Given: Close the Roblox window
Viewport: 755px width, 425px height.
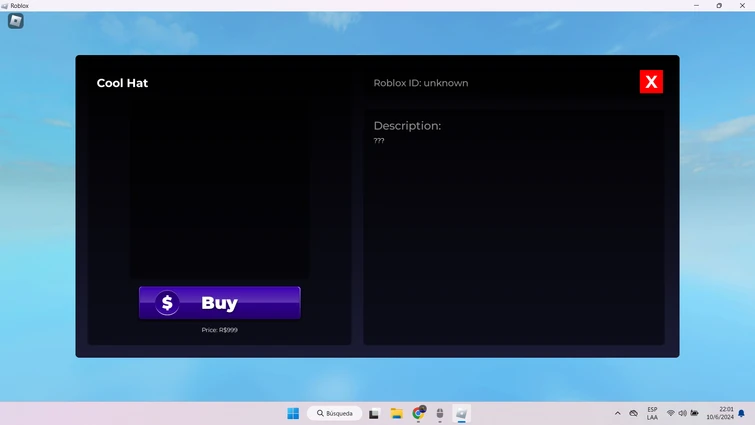Looking at the screenshot, I should [742, 6].
